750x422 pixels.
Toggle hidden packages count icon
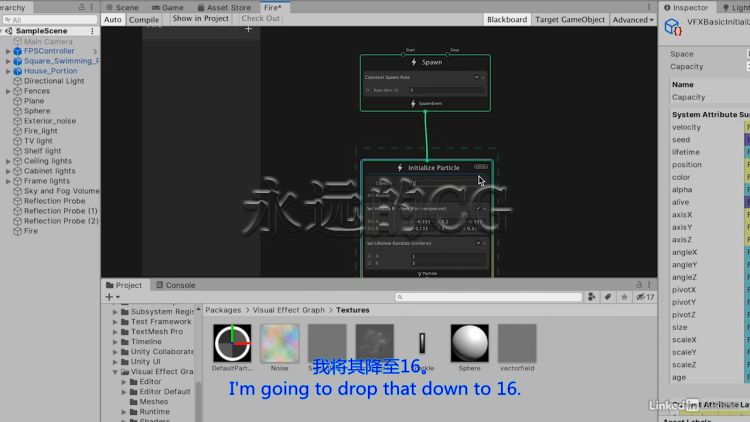coord(645,297)
